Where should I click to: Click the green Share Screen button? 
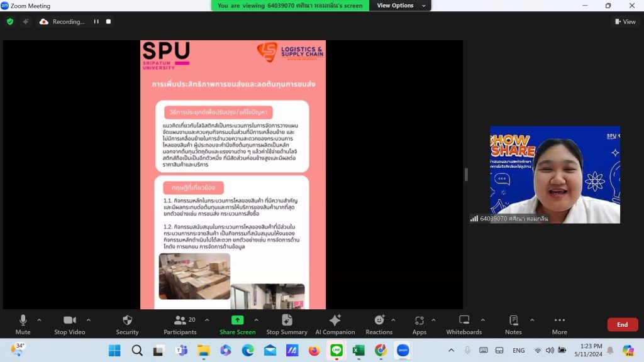tap(237, 324)
